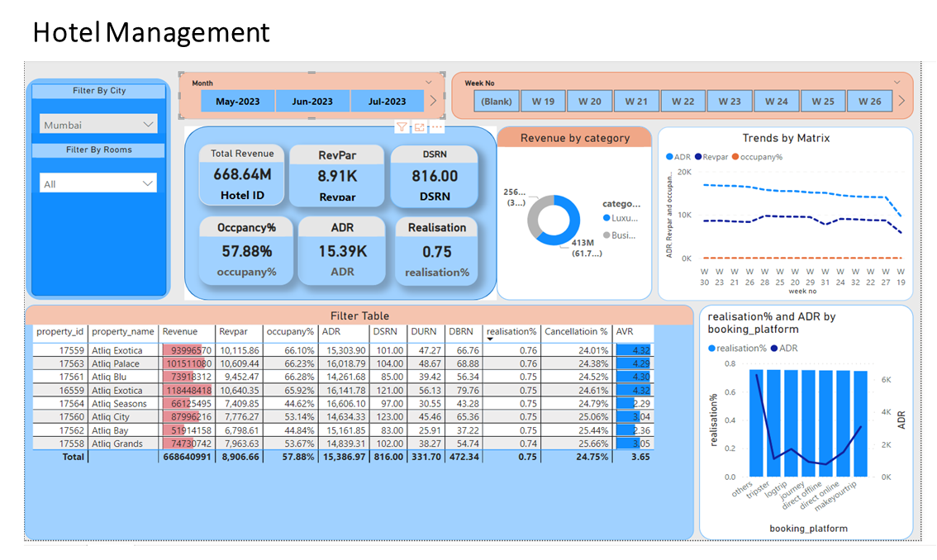This screenshot has width=937, height=560.
Task: Click the next arrow in the Month slicer
Action: coord(434,101)
